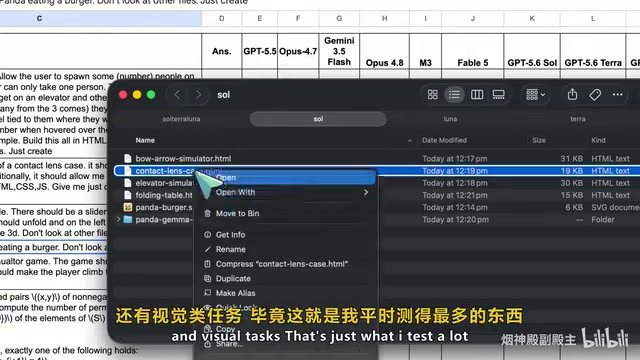Select spreadsheet column C header
This screenshot has width=640, height=360.
click(39, 18)
